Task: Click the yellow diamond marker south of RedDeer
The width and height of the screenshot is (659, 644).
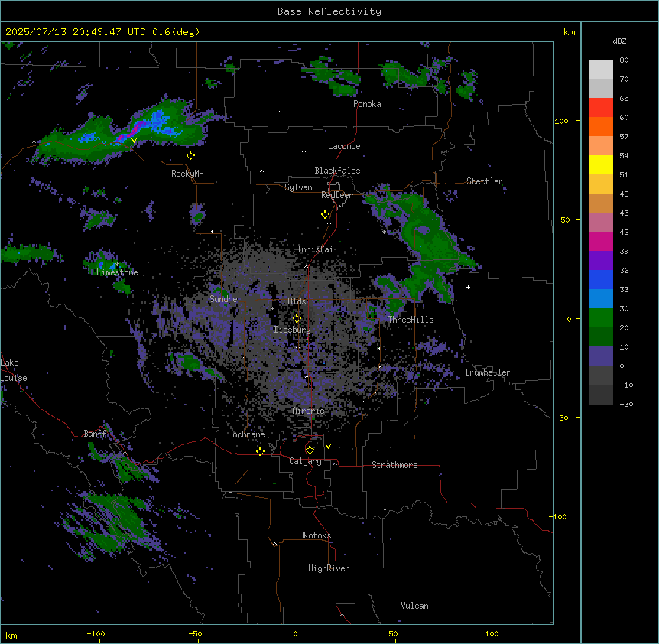Action: tap(325, 215)
